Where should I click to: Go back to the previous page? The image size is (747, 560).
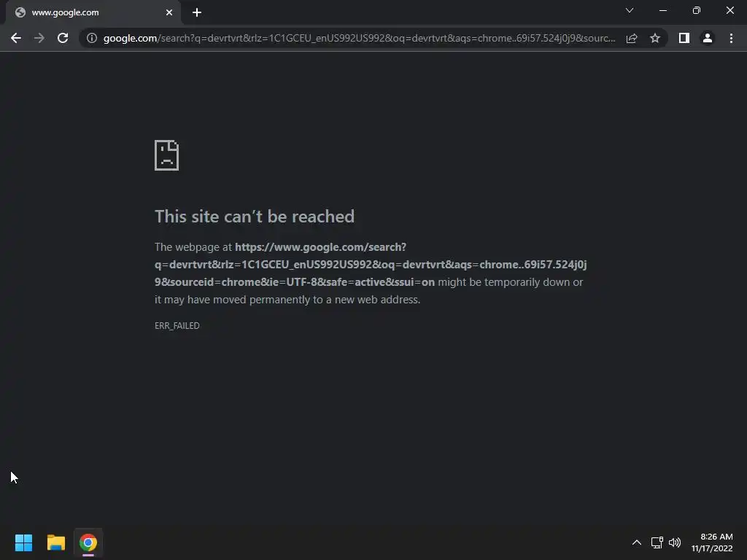pos(16,38)
